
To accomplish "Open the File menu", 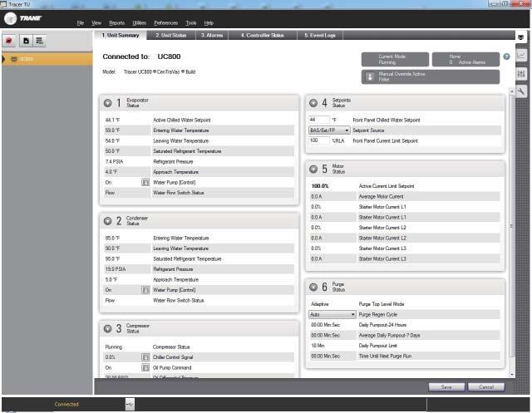I will pyautogui.click(x=81, y=23).
